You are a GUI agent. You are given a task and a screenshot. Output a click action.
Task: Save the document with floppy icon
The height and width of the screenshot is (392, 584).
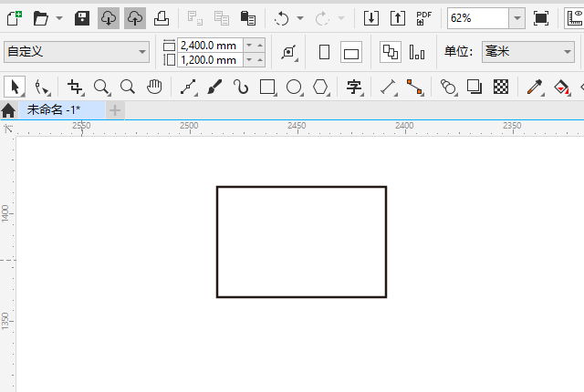pyautogui.click(x=82, y=18)
